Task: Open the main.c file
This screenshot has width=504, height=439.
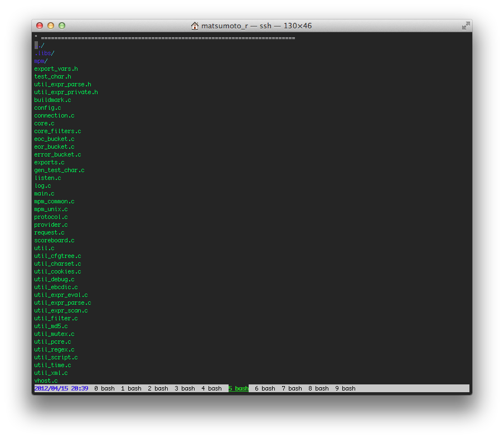Action: coord(44,194)
